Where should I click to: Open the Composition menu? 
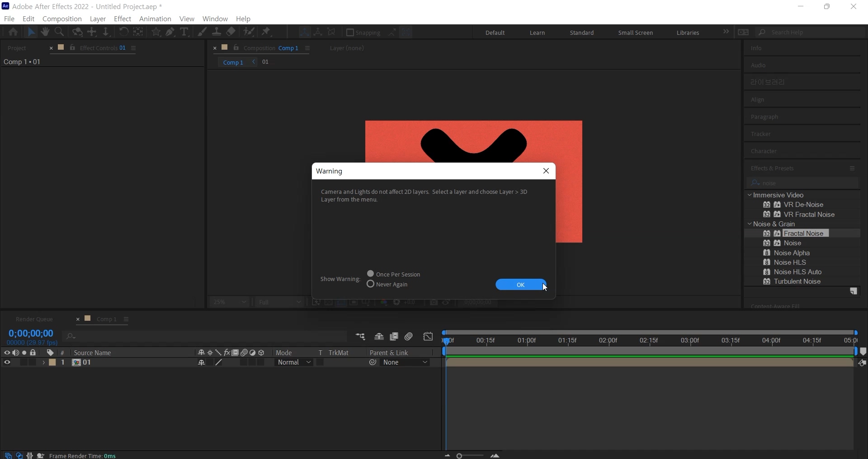[x=62, y=19]
